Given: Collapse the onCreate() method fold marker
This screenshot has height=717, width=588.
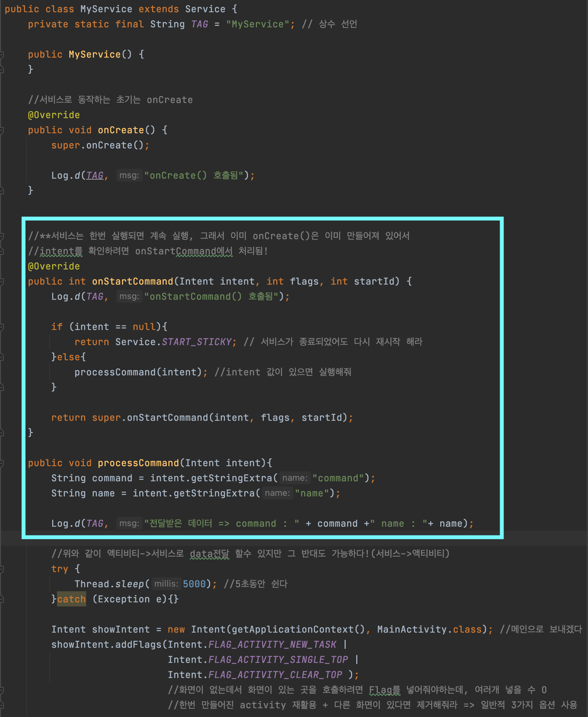Looking at the screenshot, I should (2, 130).
